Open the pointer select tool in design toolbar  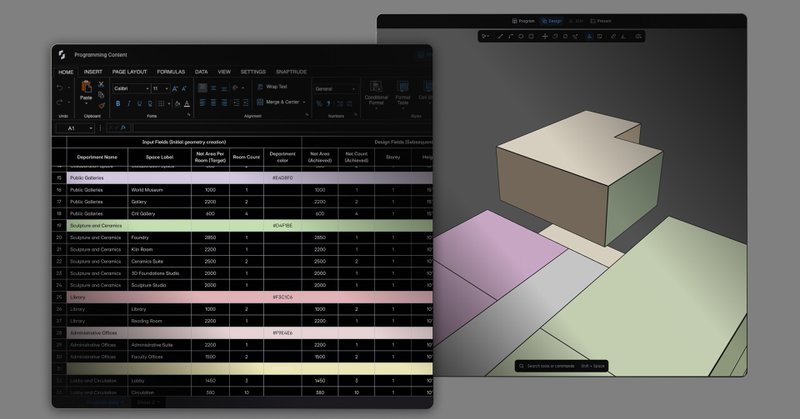pos(486,36)
